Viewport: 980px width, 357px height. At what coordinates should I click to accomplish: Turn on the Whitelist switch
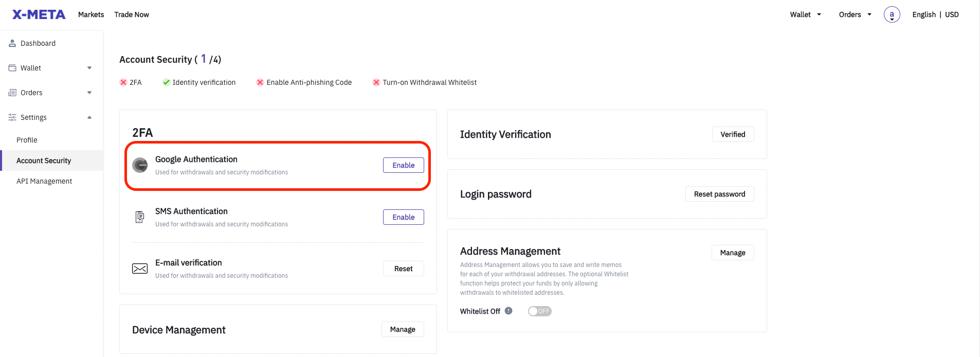pos(539,311)
